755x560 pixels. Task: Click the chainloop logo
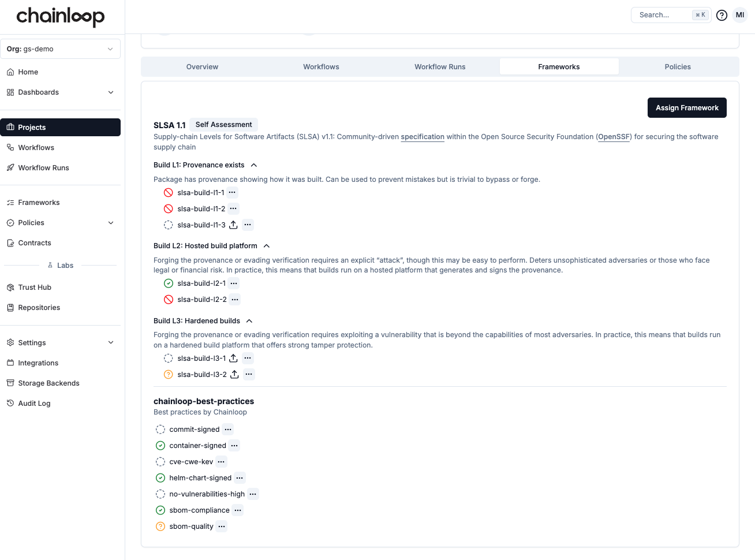click(61, 16)
